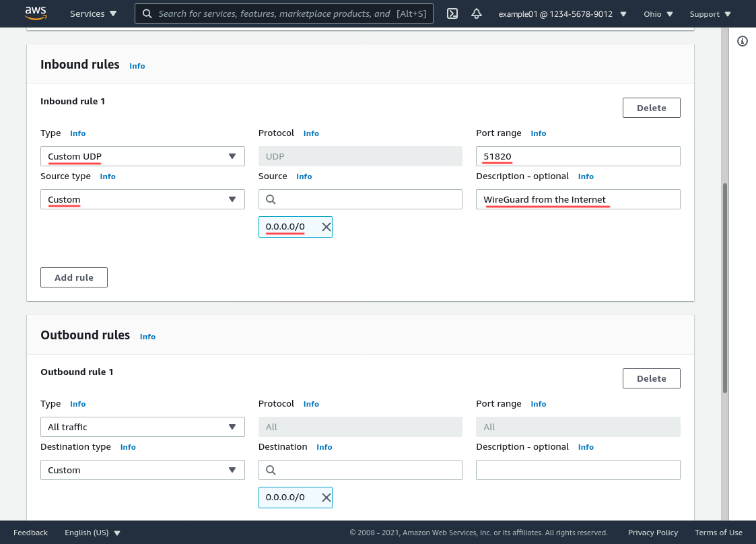Open the Privacy Policy link
This screenshot has width=756, height=544.
pos(653,533)
